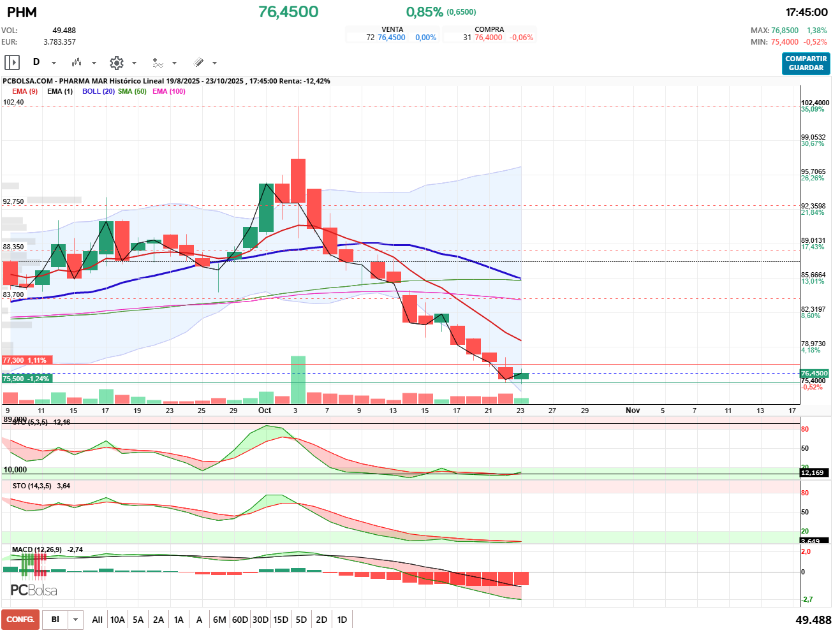Toggle the EMA (9) indicator label
The width and height of the screenshot is (840, 633).
pos(25,91)
